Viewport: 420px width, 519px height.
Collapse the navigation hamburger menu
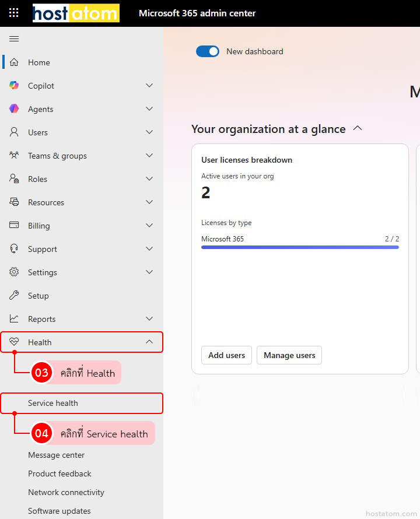click(x=14, y=38)
